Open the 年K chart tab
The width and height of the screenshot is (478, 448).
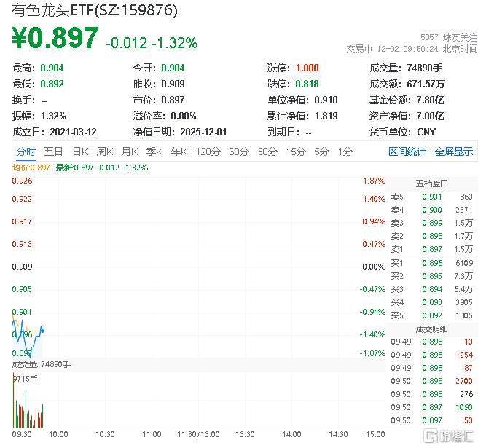click(x=179, y=152)
